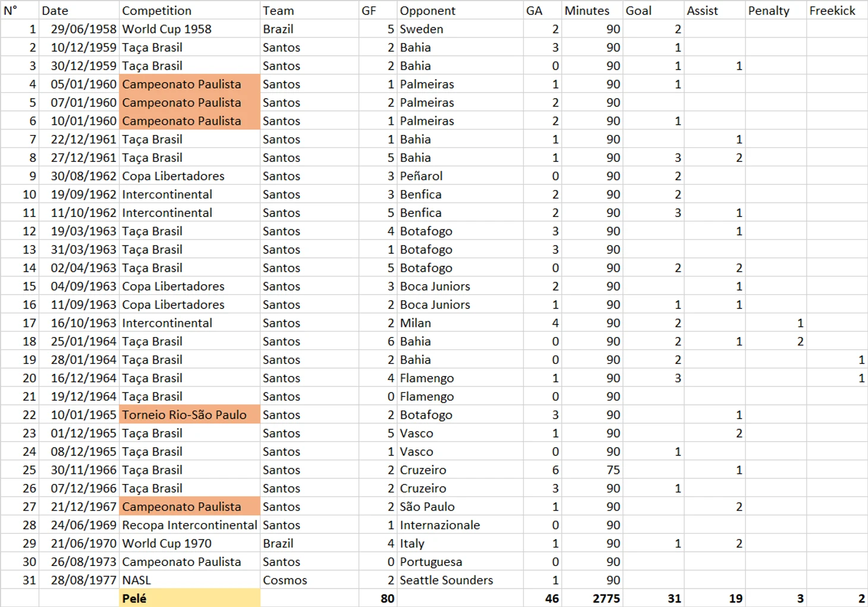Select the Internazionale opponent cell
This screenshot has height=607, width=868.
pos(460,525)
